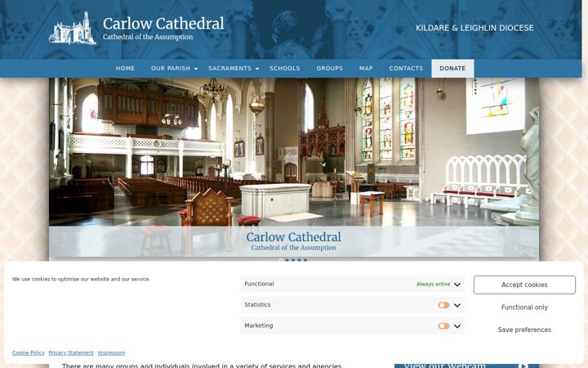588x368 pixels.
Task: Click the Carlow Cathedral site title
Action: [163, 23]
